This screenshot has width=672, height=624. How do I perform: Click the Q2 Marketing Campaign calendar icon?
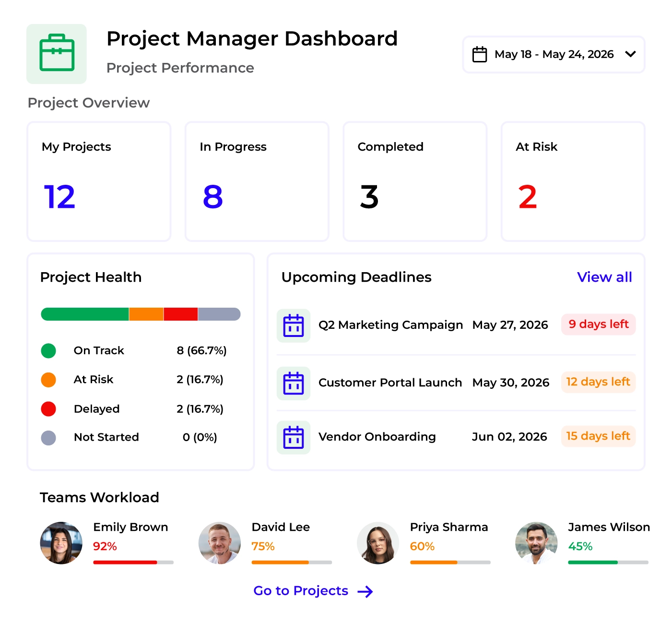tap(294, 325)
